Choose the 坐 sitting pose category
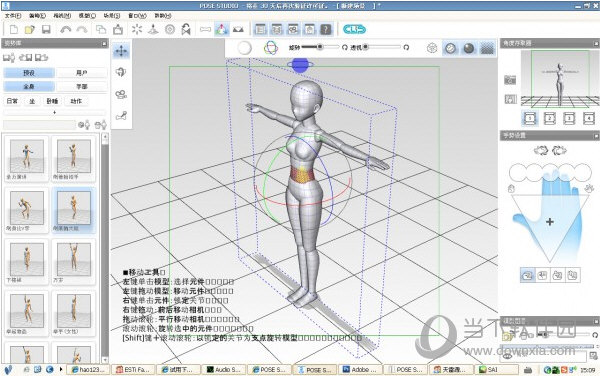The height and width of the screenshot is (380, 600). click(32, 101)
